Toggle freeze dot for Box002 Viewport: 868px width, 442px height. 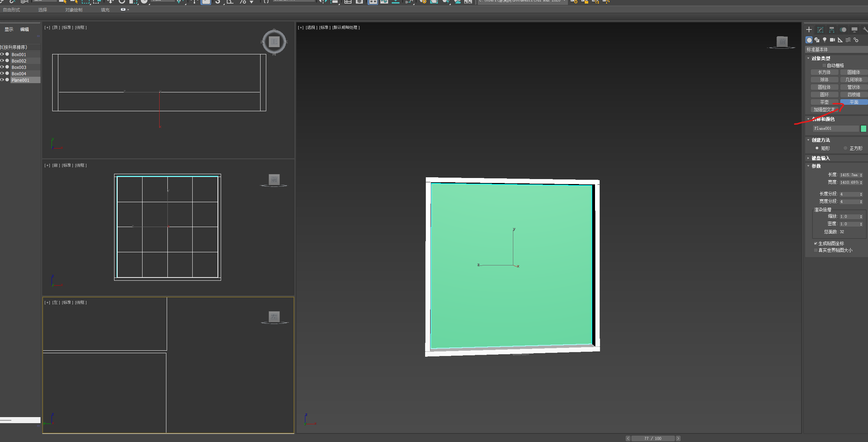tap(7, 61)
